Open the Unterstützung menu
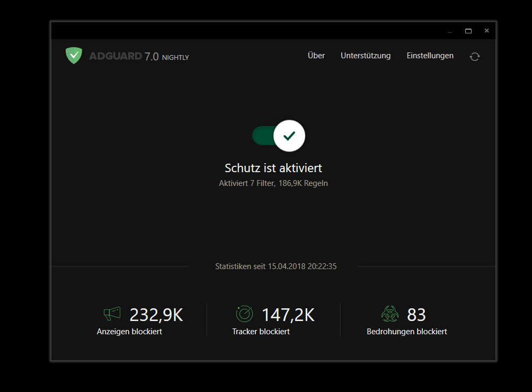The image size is (532, 392). coord(366,56)
